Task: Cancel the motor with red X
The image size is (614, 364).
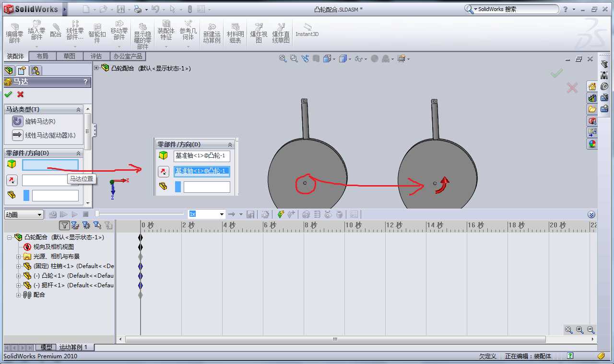Action: [20, 94]
